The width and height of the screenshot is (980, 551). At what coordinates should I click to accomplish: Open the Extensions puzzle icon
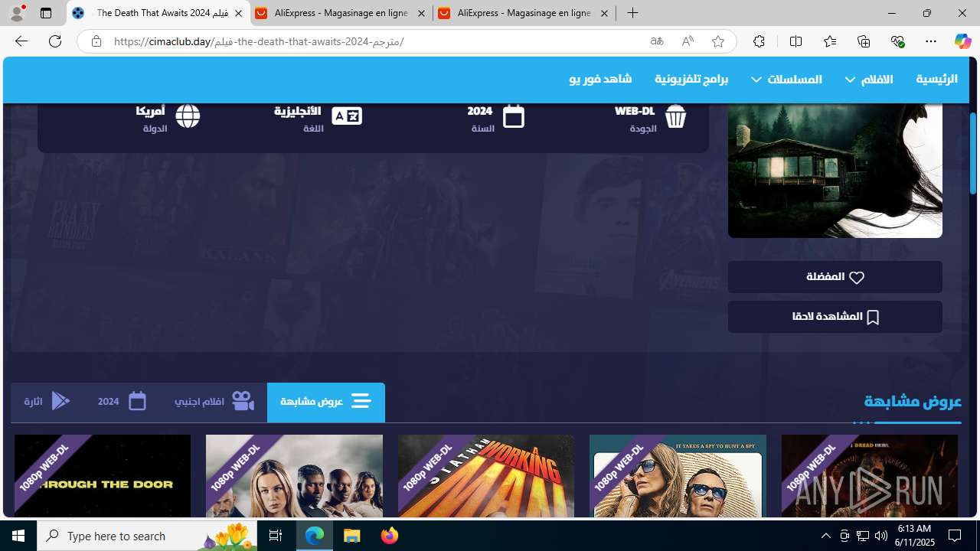tap(759, 41)
